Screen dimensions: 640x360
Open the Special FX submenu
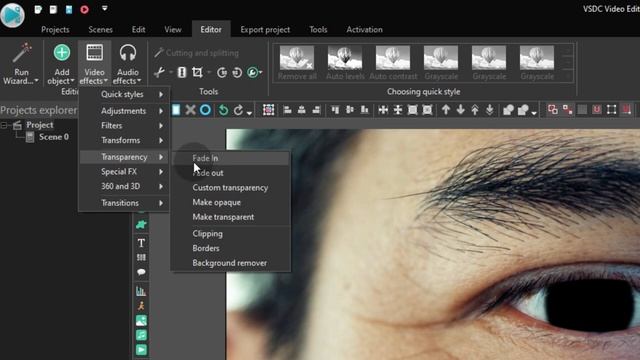(x=124, y=171)
